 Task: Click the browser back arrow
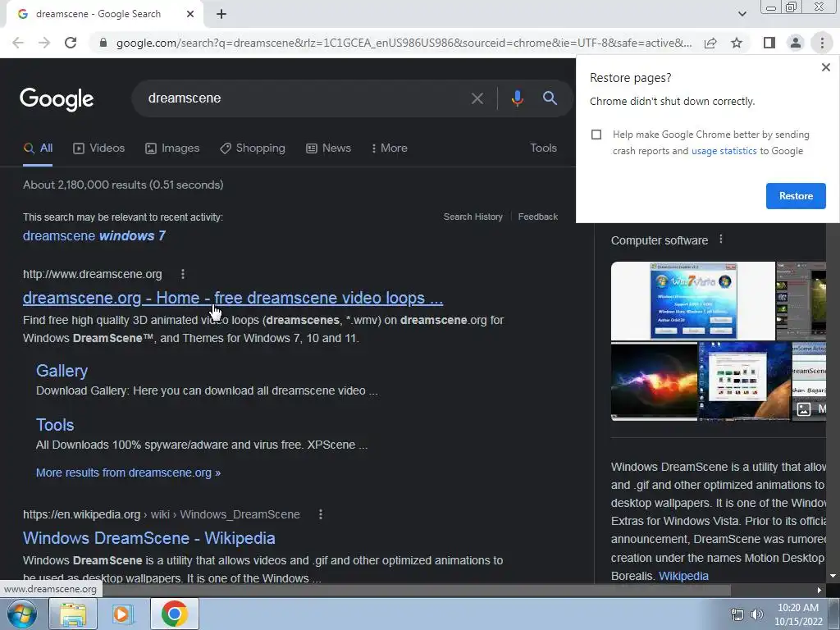point(18,43)
